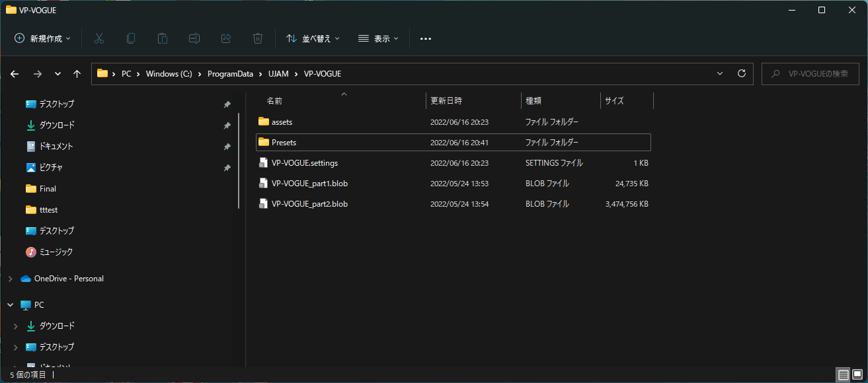
Task: Click ProgramData breadcrumb segment
Action: click(230, 74)
